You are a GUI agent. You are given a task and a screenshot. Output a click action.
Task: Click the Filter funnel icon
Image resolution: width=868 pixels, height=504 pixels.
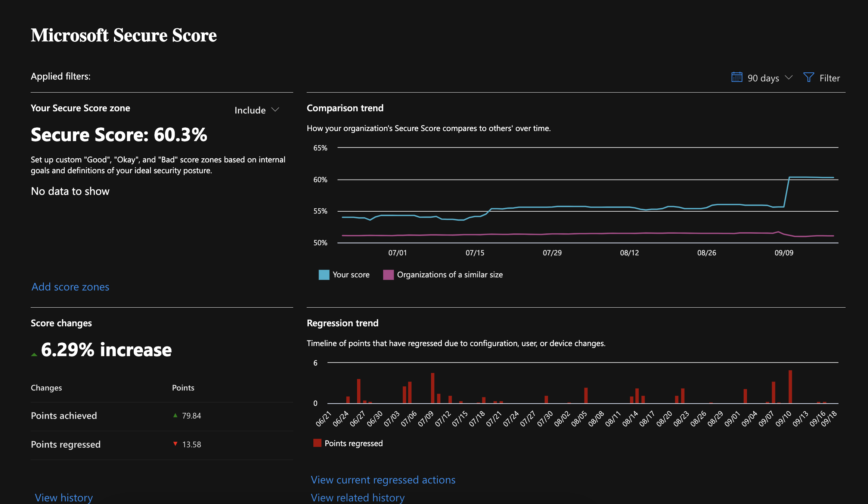pyautogui.click(x=809, y=77)
